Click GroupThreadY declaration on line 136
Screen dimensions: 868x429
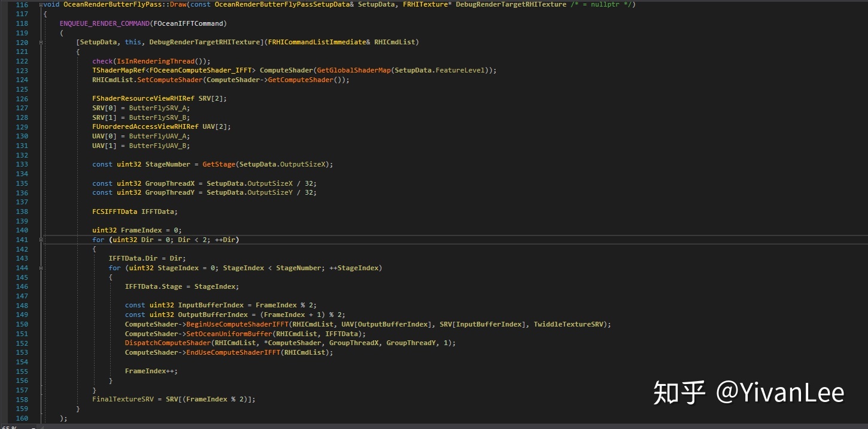tap(170, 192)
